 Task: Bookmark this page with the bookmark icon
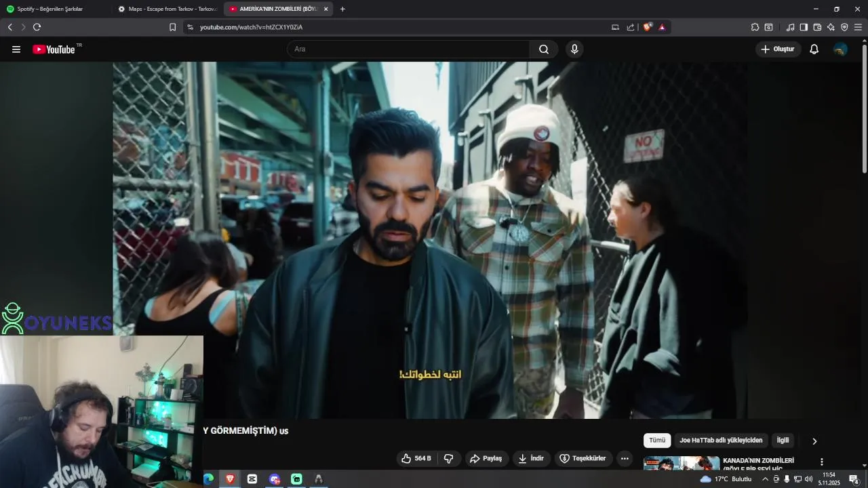tap(172, 27)
